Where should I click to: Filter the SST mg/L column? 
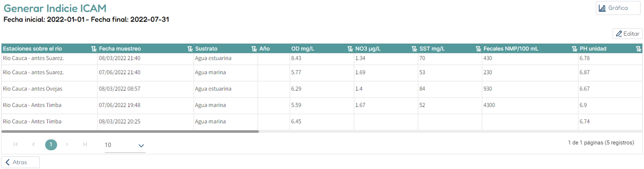point(478,49)
